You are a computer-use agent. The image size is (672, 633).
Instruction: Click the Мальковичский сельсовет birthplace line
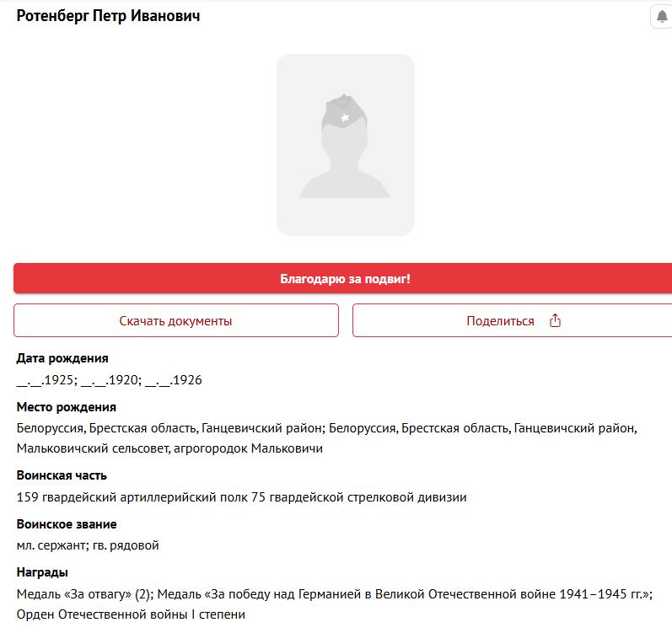169,448
